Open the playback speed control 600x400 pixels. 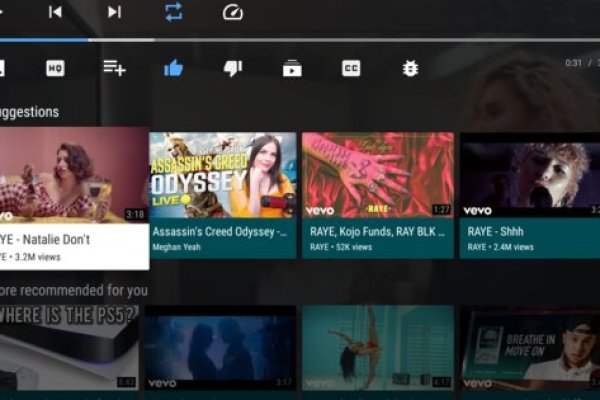tap(232, 13)
